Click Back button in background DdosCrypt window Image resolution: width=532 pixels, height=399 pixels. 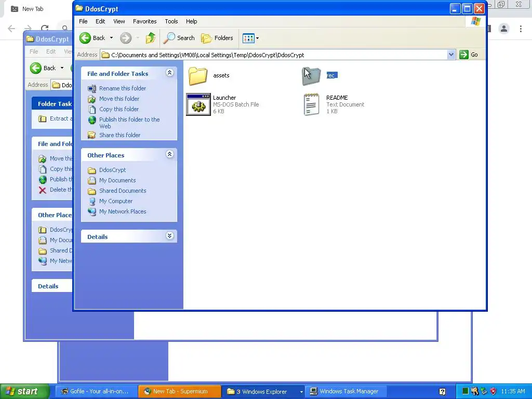coord(43,68)
